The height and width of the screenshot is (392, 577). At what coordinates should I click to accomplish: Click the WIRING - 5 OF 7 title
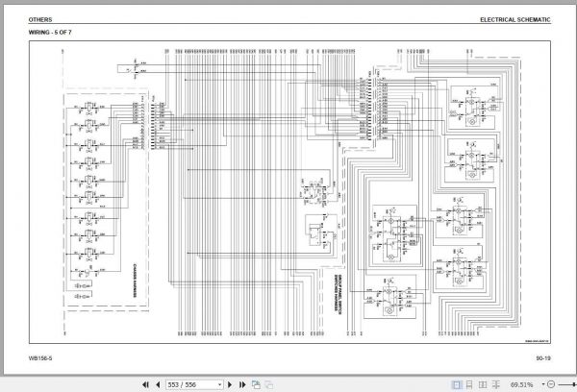(50, 33)
